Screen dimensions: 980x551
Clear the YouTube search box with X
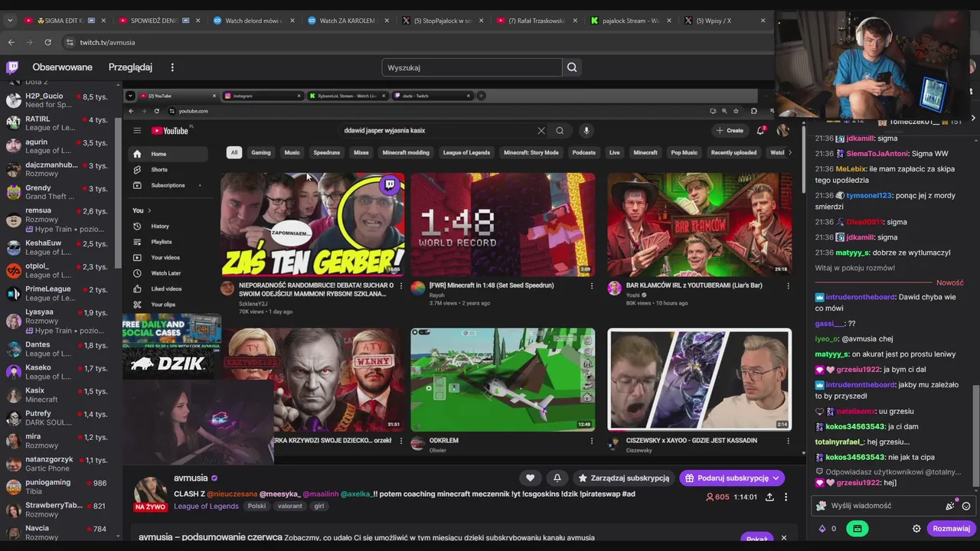(541, 130)
